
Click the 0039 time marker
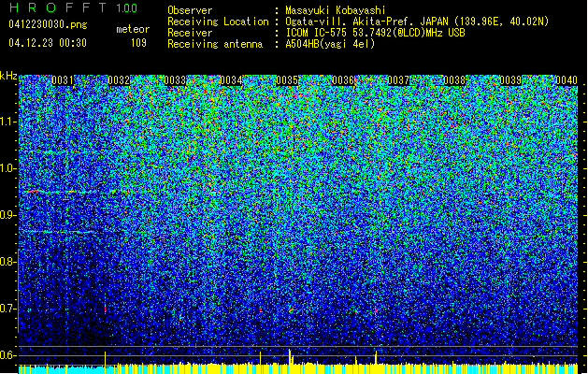click(x=510, y=80)
